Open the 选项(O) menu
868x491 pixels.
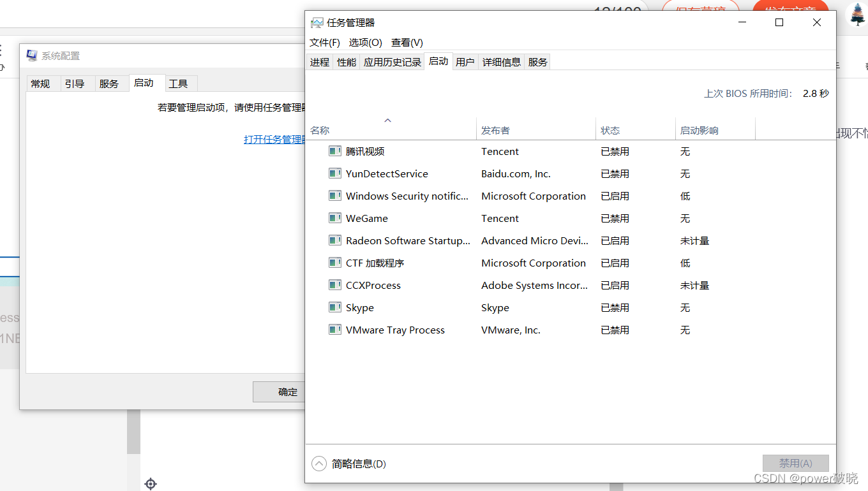tap(366, 43)
